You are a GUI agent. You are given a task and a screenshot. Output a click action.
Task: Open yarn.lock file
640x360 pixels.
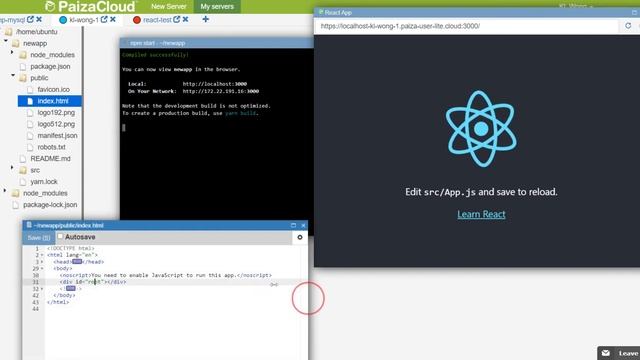[x=44, y=182]
